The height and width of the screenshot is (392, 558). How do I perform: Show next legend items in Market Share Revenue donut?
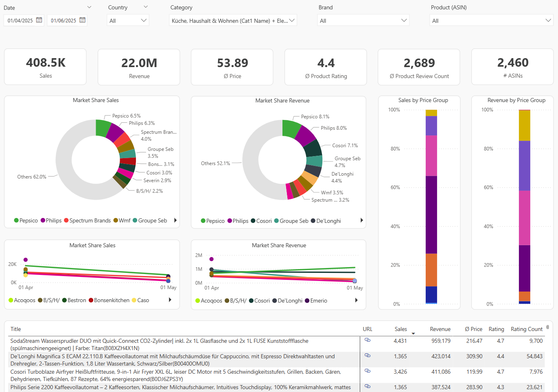362,220
